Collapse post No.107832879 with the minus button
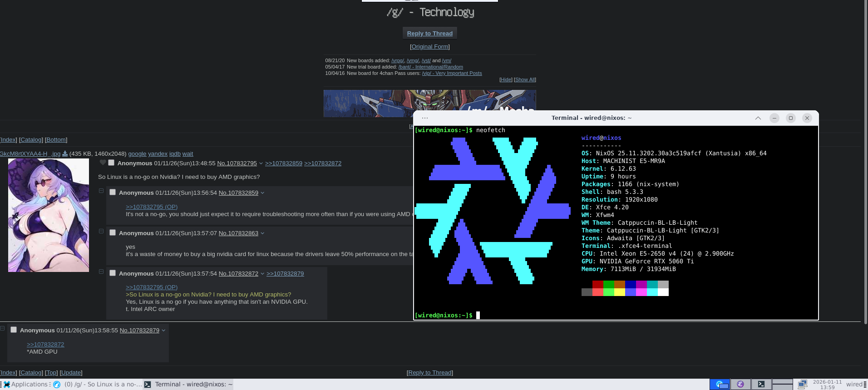The image size is (868, 390). coord(2,328)
